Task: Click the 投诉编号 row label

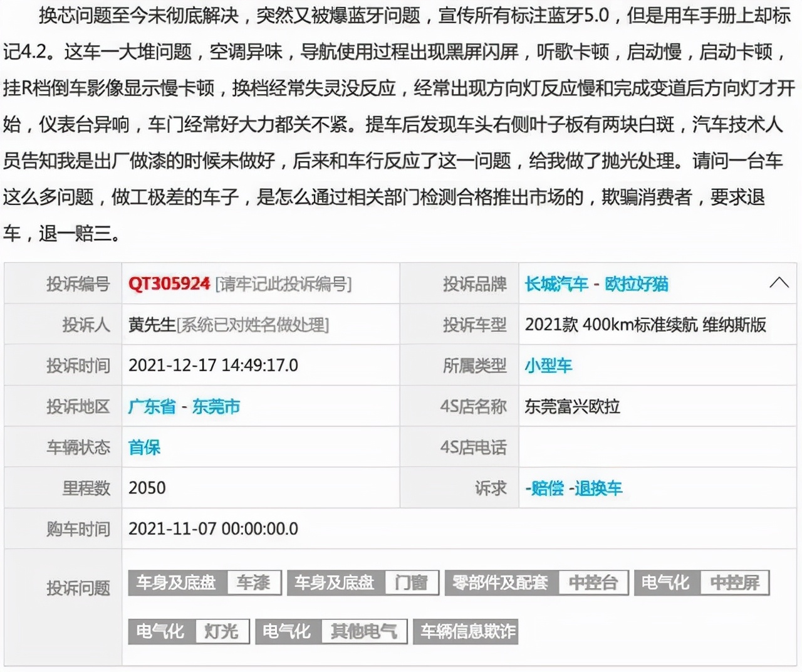Action: coord(78,284)
